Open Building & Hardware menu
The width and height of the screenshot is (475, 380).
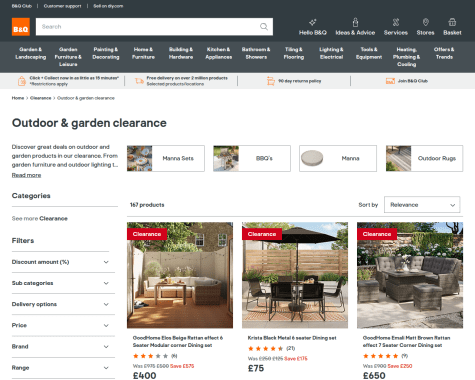tap(181, 53)
